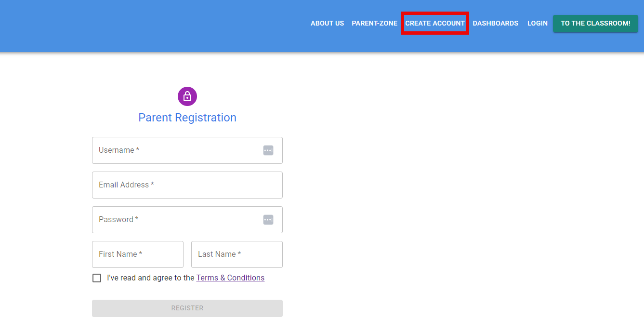Click the Parent Registration heading
Viewport: 644px width, 332px height.
(187, 118)
